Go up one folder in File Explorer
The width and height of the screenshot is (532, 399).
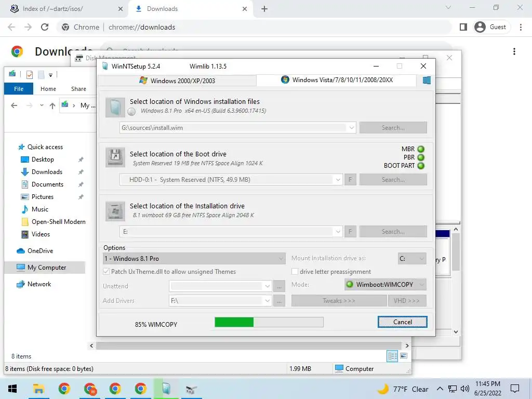pos(52,105)
